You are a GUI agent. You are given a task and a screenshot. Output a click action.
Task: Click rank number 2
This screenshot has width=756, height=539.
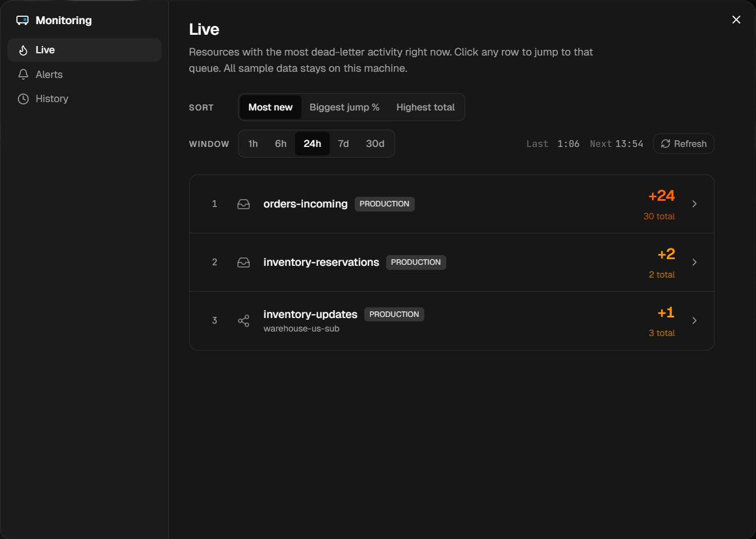(x=214, y=262)
